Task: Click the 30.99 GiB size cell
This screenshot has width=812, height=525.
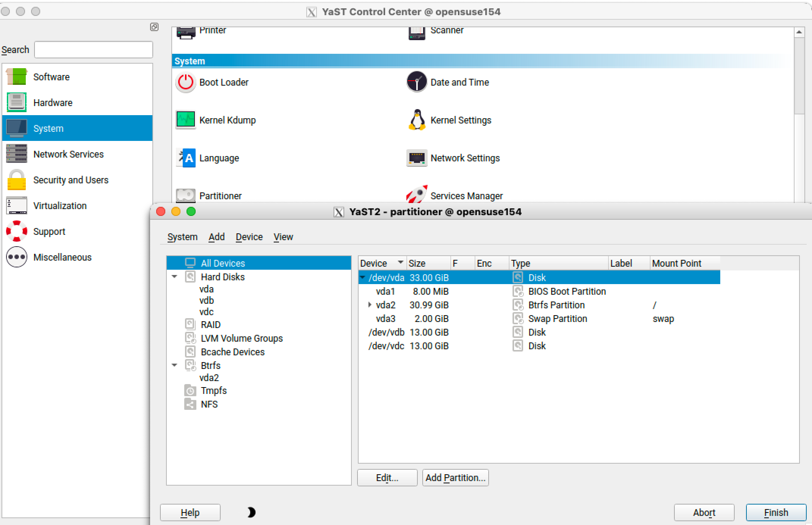Action: pos(429,305)
